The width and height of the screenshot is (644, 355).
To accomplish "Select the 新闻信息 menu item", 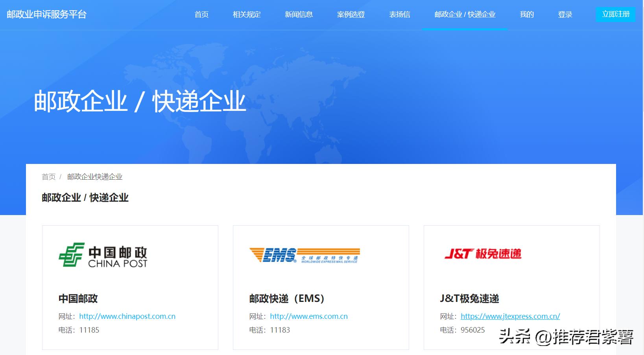I will click(x=298, y=15).
